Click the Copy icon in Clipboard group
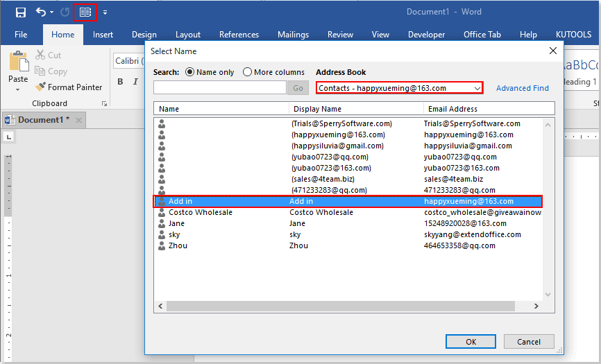 coord(40,71)
